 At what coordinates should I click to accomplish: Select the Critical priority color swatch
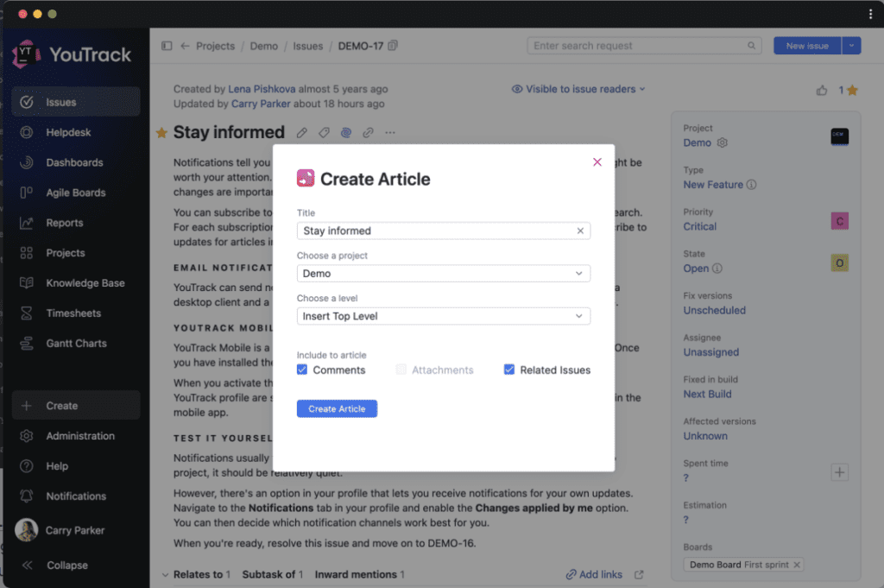[839, 221]
